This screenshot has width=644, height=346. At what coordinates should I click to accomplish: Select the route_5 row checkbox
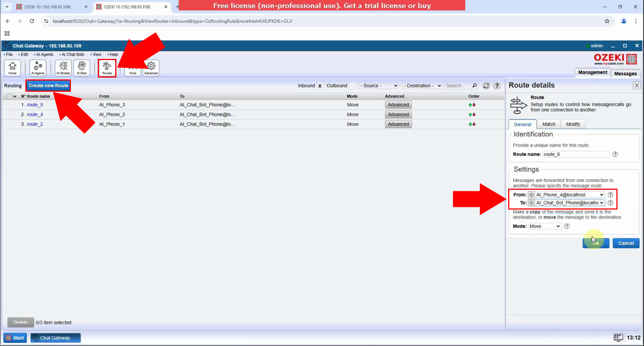tap(12, 105)
